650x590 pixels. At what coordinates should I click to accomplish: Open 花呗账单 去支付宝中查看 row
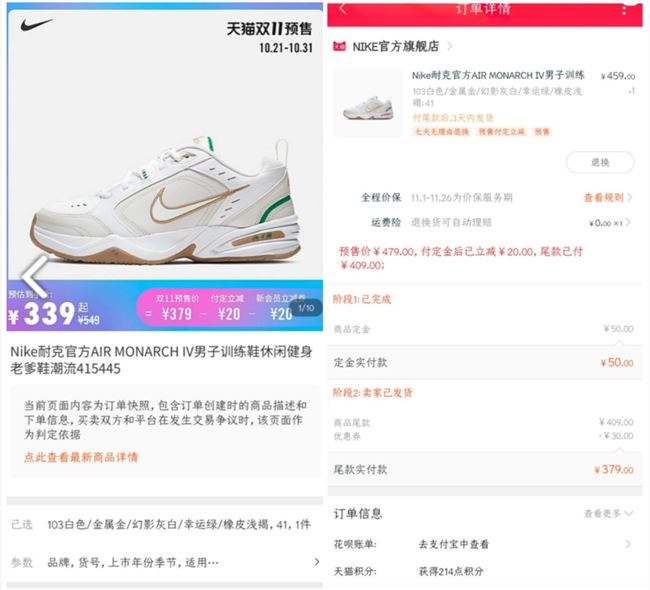(x=484, y=544)
